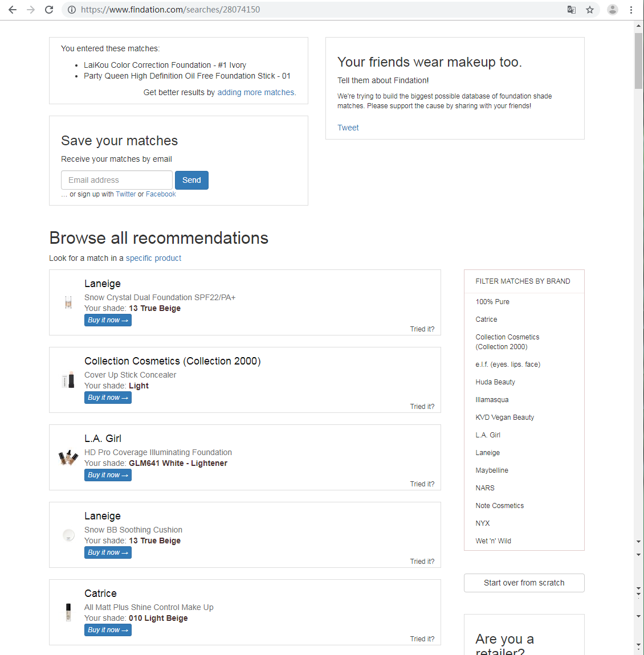Viewport: 644px width, 655px height.
Task: Buy HD Pro Coverage Illuminating Foundation now
Action: click(108, 475)
